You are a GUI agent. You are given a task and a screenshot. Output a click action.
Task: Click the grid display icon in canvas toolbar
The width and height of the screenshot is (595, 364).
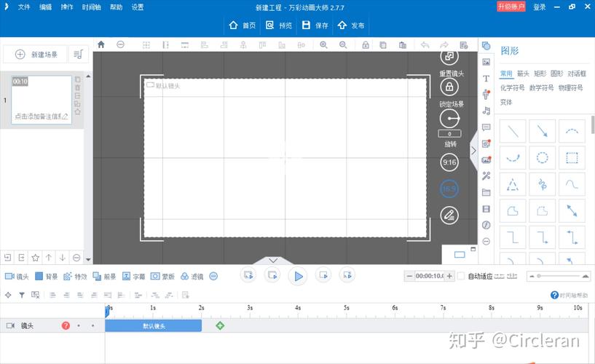pos(146,45)
